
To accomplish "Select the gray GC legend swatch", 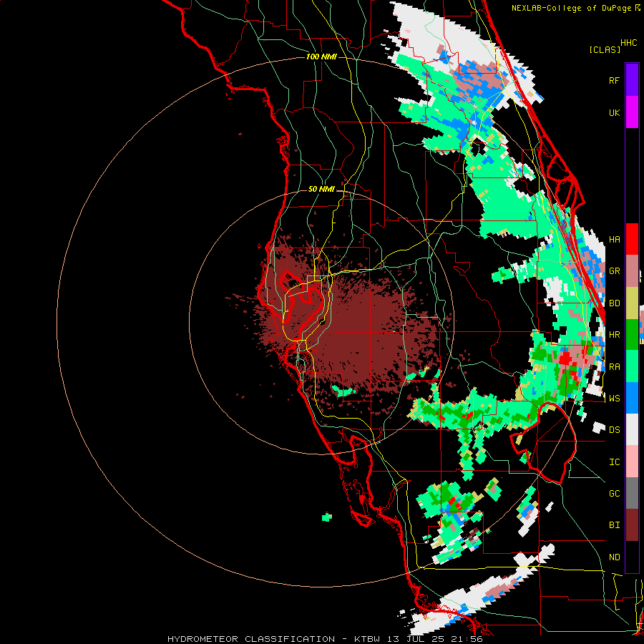I will [632, 493].
